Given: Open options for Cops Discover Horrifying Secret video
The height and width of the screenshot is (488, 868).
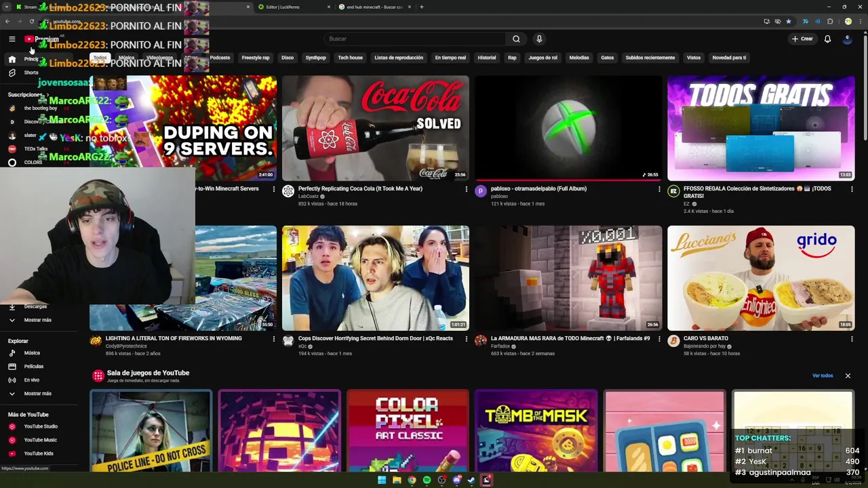Looking at the screenshot, I should (466, 339).
